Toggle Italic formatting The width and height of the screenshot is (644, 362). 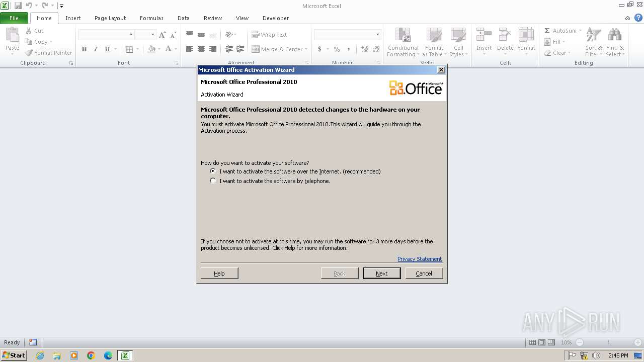[x=96, y=49]
